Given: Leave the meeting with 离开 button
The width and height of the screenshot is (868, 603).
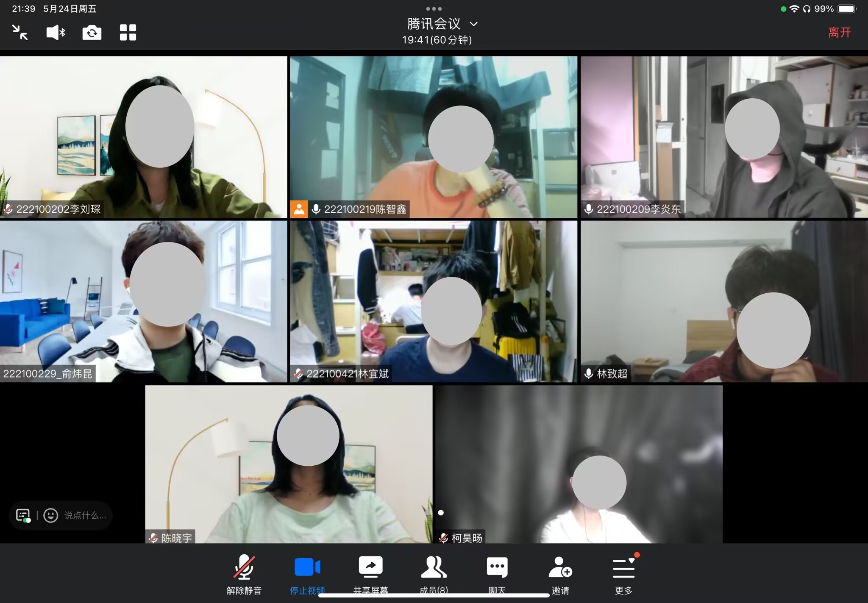Looking at the screenshot, I should point(839,32).
